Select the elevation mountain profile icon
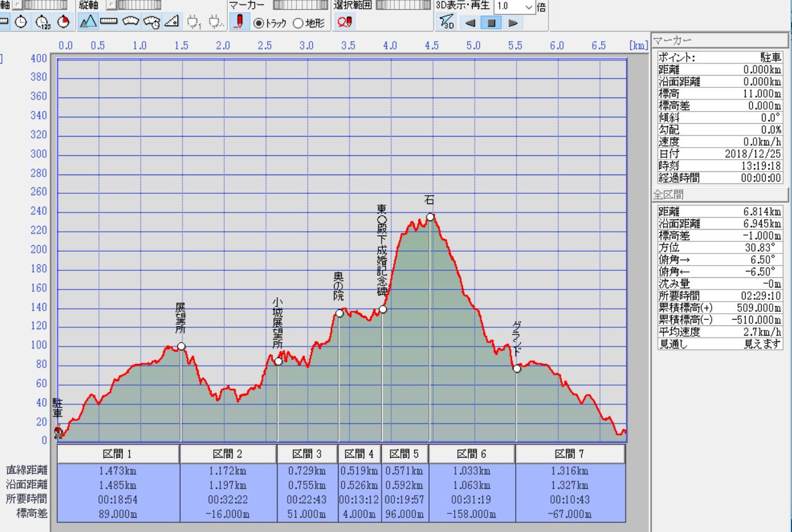 pyautogui.click(x=88, y=22)
